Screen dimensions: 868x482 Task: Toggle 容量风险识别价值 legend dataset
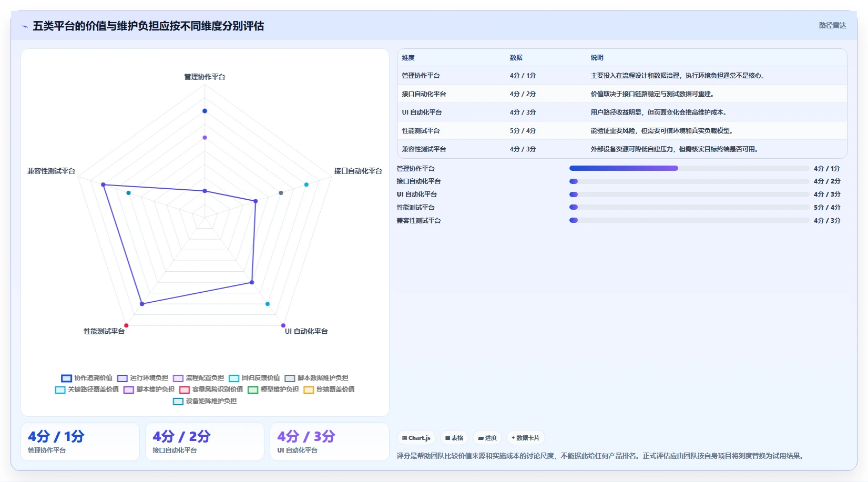pyautogui.click(x=211, y=389)
